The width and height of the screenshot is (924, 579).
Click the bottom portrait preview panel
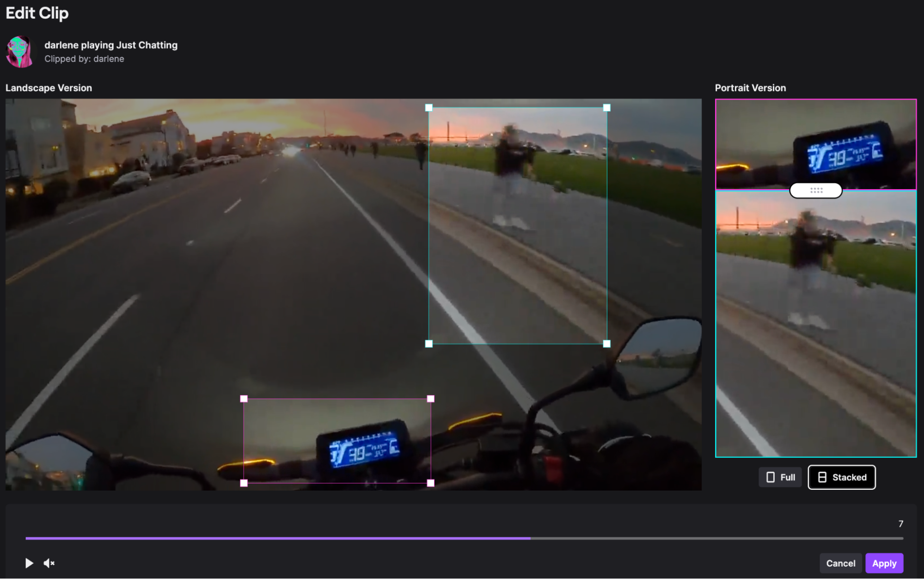coord(815,324)
